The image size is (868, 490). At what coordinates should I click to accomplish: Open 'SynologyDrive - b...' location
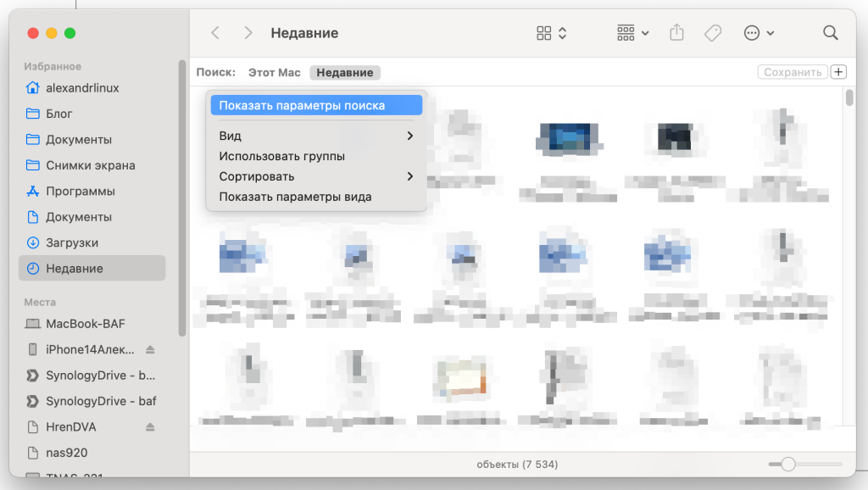point(92,376)
